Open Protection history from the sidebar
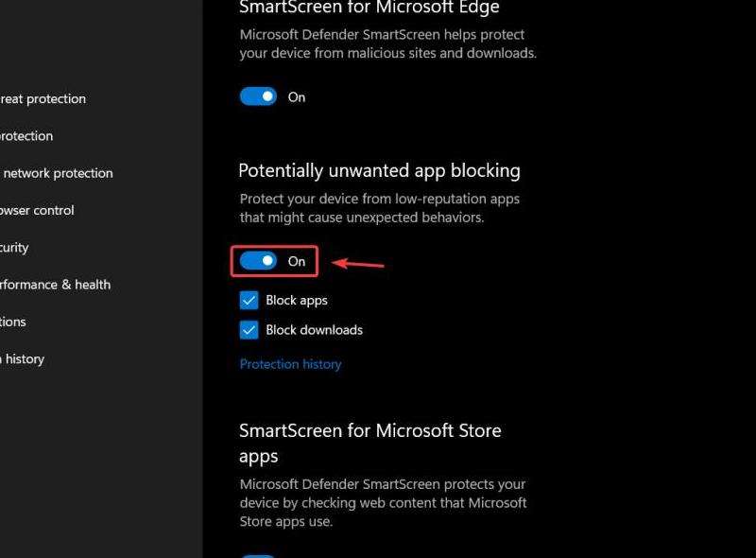 22,359
